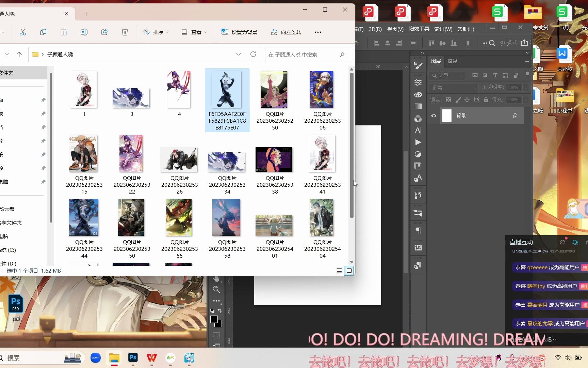Open the opacity 不透明度 value dropdown arrow
This screenshot has height=368, width=588.
(526, 88)
